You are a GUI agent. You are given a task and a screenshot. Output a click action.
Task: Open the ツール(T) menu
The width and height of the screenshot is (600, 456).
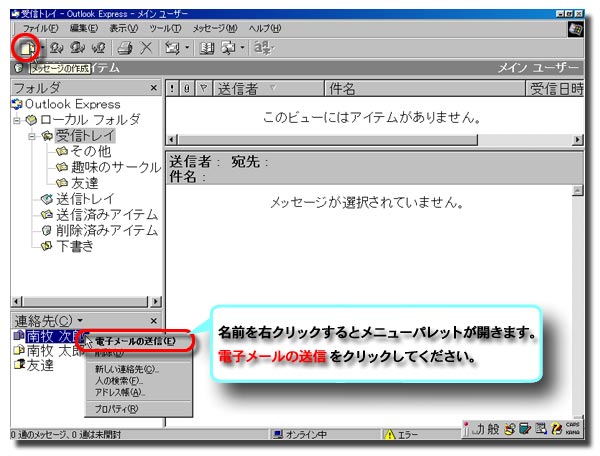tap(165, 28)
